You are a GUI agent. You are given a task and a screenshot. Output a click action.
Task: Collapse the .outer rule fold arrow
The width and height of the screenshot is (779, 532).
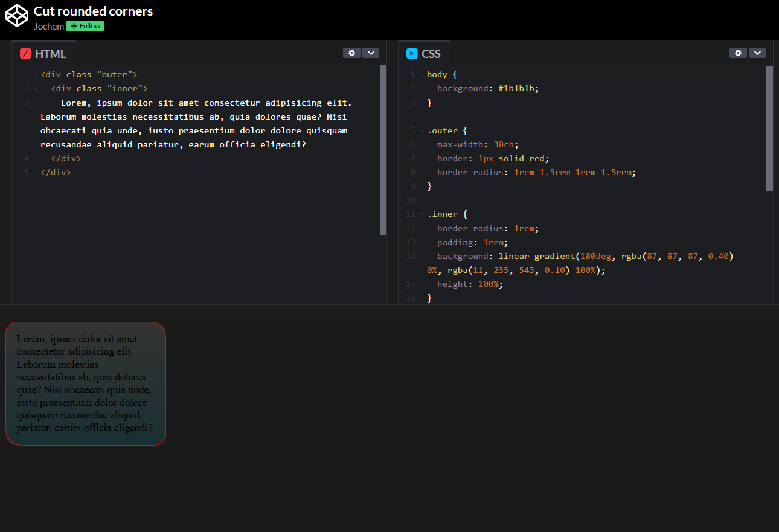click(422, 131)
